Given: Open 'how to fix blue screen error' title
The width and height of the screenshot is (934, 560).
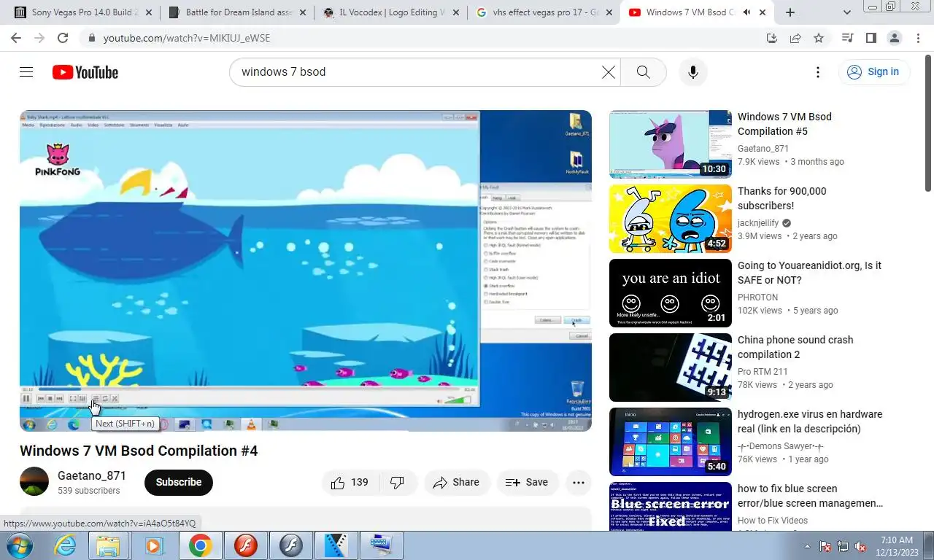Looking at the screenshot, I should coord(810,496).
